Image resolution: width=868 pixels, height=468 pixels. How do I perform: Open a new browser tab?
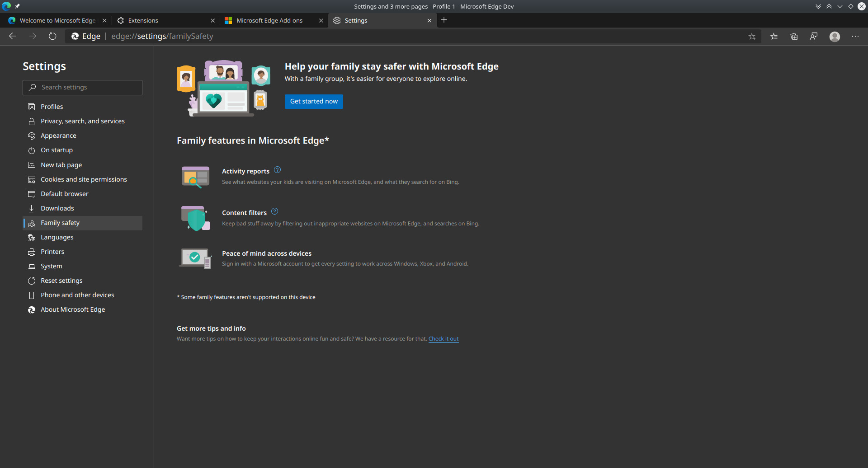pos(444,20)
